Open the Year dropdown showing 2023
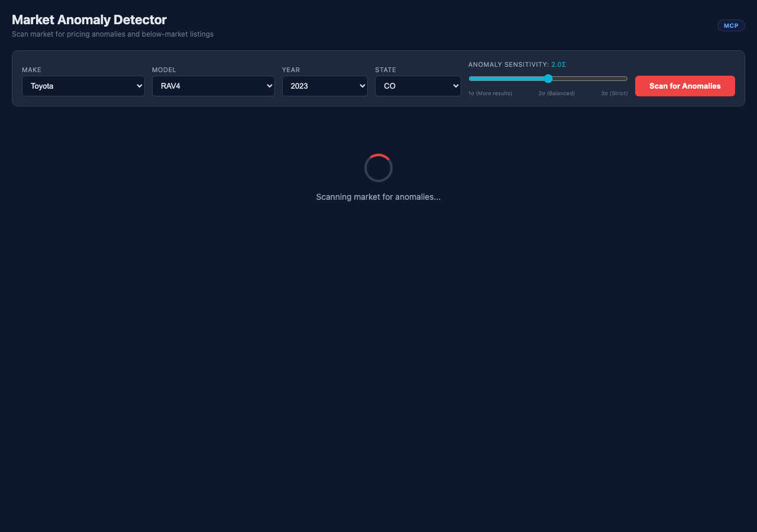This screenshot has height=532, width=757. point(325,86)
